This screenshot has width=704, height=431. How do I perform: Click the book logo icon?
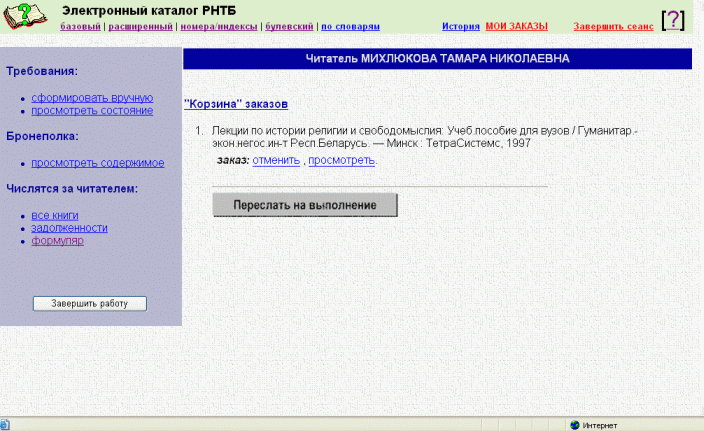click(x=25, y=17)
